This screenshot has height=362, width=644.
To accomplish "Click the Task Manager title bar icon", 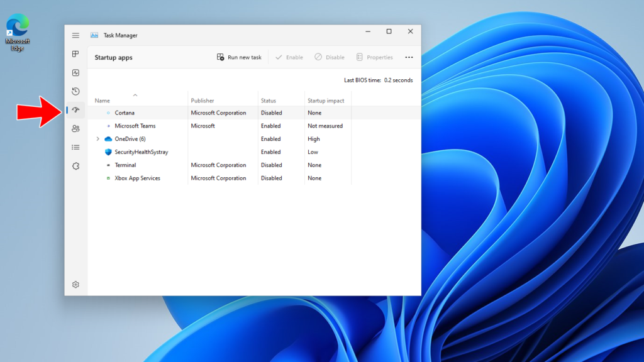I will coord(94,35).
